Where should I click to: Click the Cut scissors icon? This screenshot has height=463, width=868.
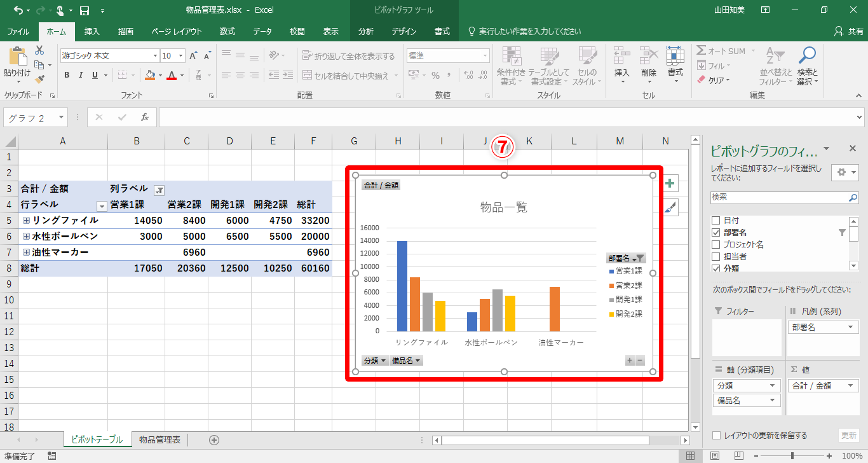40,50
